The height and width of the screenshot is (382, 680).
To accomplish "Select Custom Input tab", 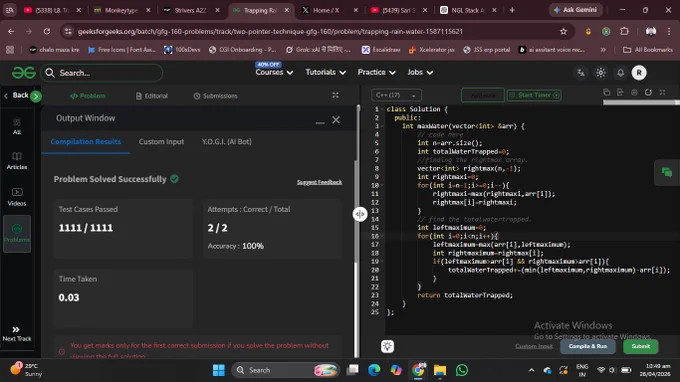I will click(x=161, y=142).
